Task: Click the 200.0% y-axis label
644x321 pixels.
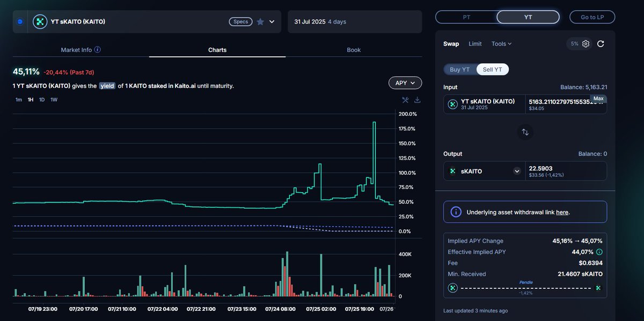Action: [x=408, y=114]
